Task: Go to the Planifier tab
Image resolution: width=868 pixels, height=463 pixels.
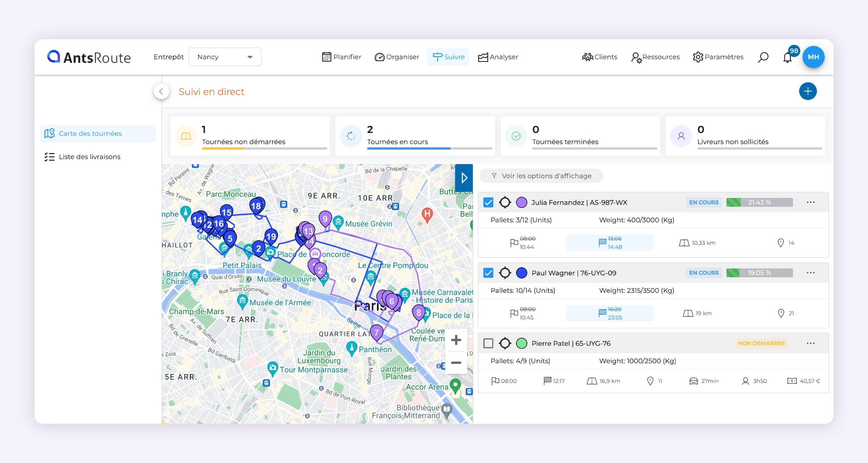Action: [x=342, y=57]
